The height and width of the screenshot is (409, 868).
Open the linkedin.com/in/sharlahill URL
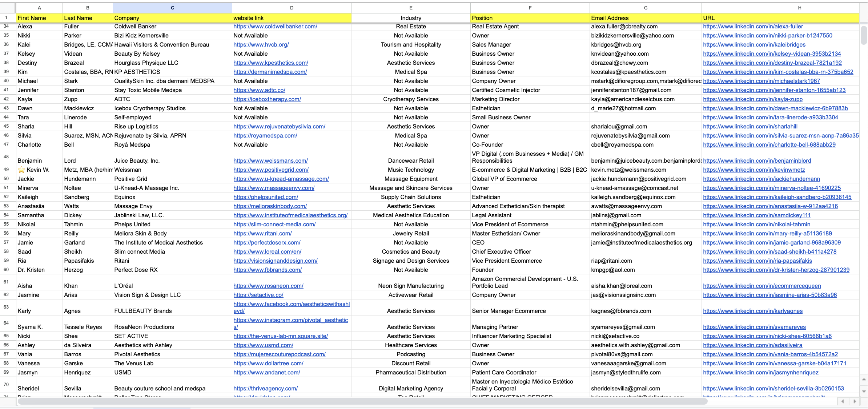[x=750, y=126]
